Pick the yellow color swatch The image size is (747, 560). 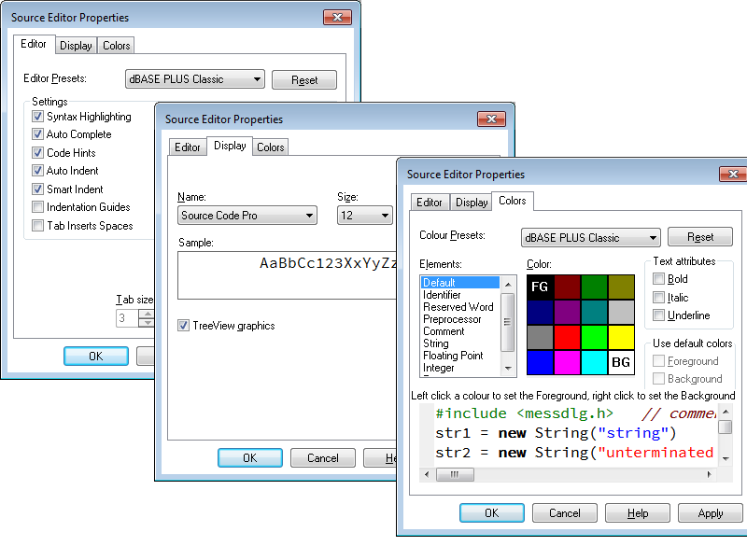(x=621, y=338)
